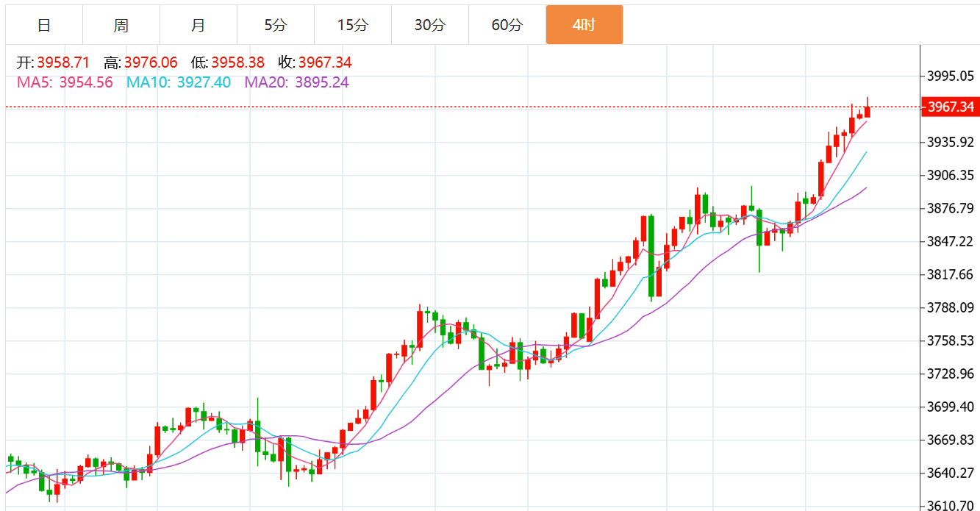Click the 开 open price value 3958.71
The width and height of the screenshot is (980, 511).
[63, 63]
